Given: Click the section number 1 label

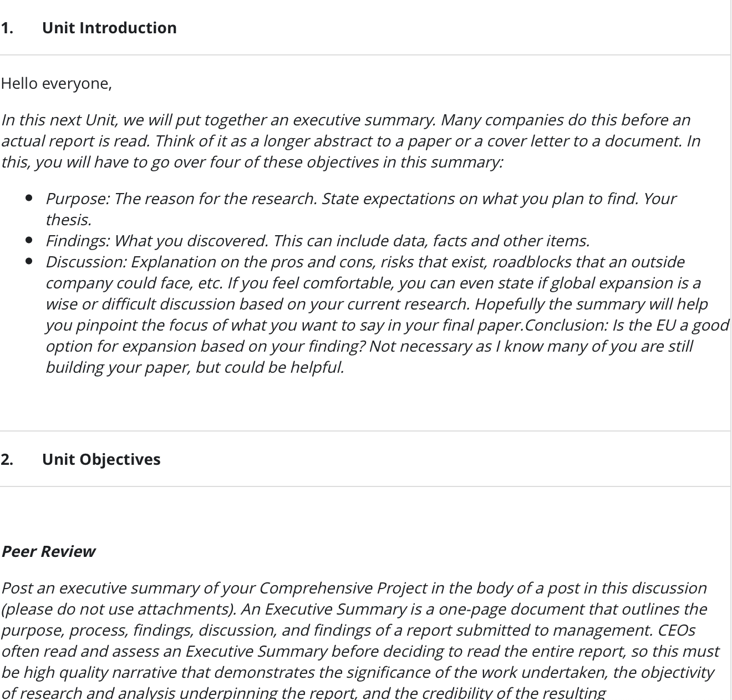Looking at the screenshot, I should [x=7, y=28].
